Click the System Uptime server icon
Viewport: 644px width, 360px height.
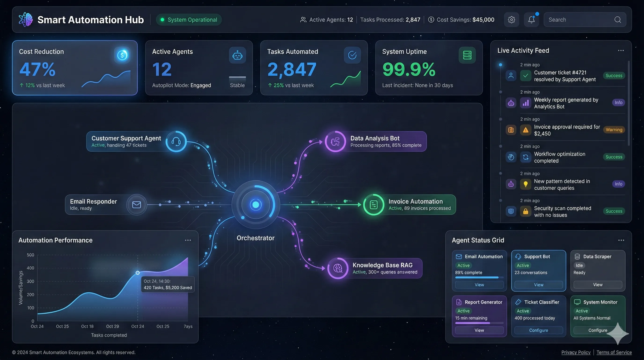[467, 55]
